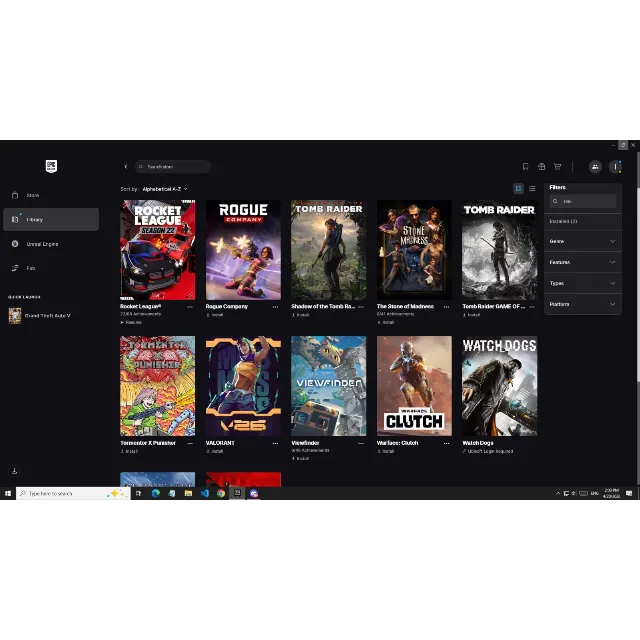Switch to list view

click(532, 189)
